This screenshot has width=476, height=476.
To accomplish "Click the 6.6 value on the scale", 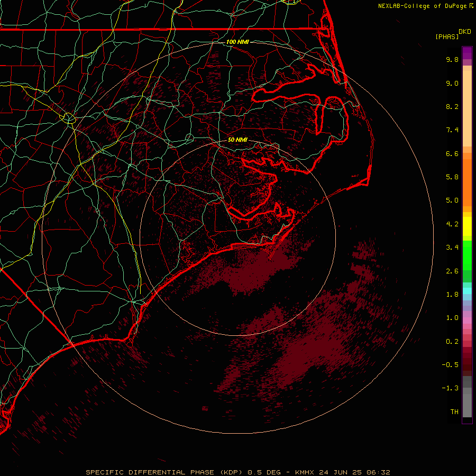I will click(x=452, y=153).
